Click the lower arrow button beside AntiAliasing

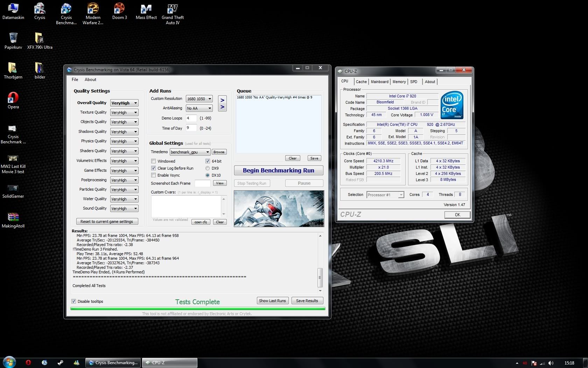tap(222, 107)
